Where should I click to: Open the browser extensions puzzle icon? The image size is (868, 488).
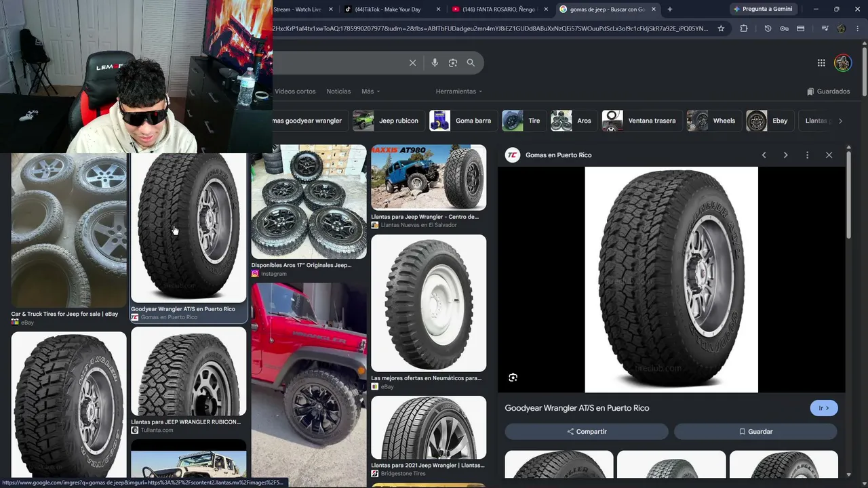[744, 28]
